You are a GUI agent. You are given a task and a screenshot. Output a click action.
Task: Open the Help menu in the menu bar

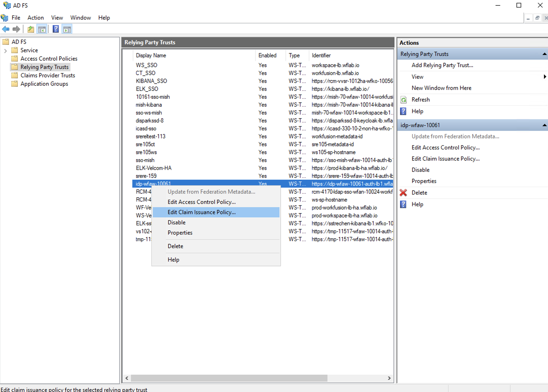[104, 18]
